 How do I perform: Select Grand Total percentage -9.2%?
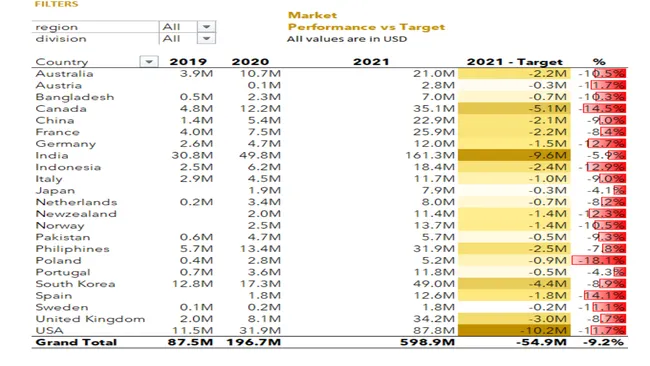pyautogui.click(x=603, y=342)
